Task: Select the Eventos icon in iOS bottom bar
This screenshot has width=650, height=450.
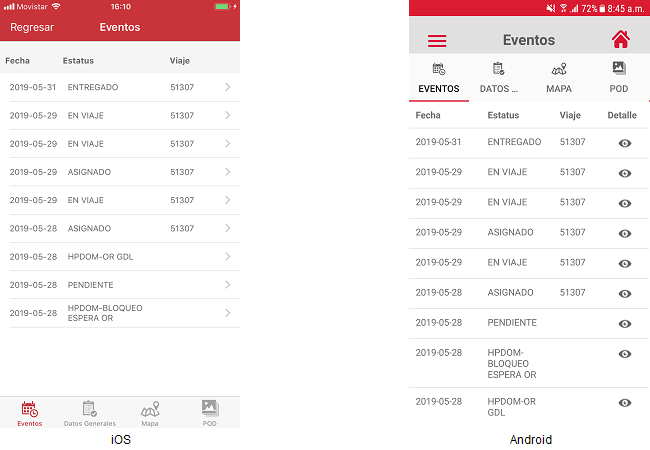Action: [x=30, y=410]
